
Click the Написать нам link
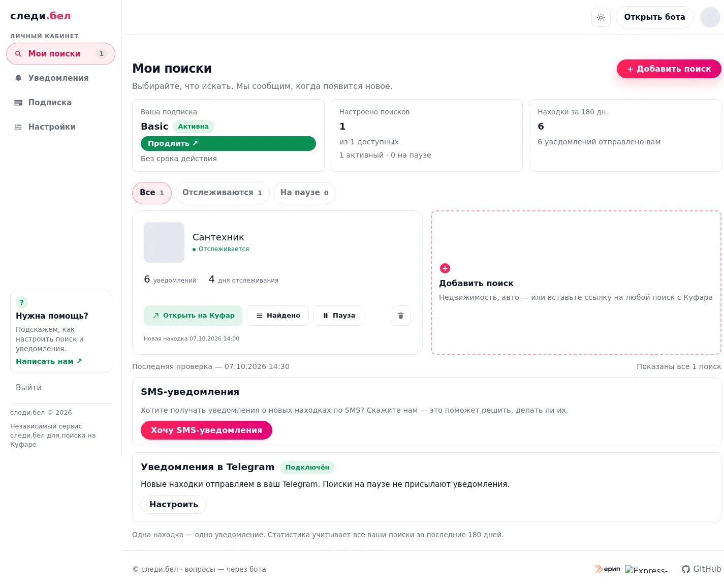tap(49, 361)
